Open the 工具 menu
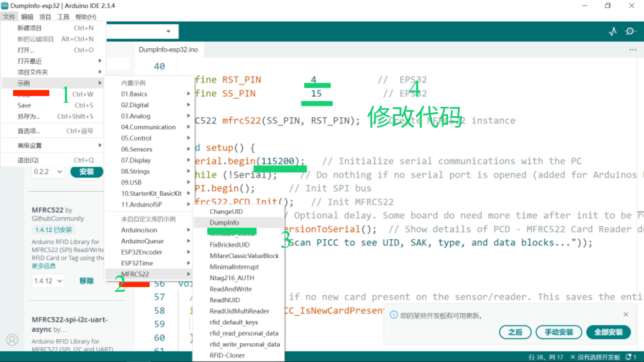The height and width of the screenshot is (362, 644). coord(63,17)
